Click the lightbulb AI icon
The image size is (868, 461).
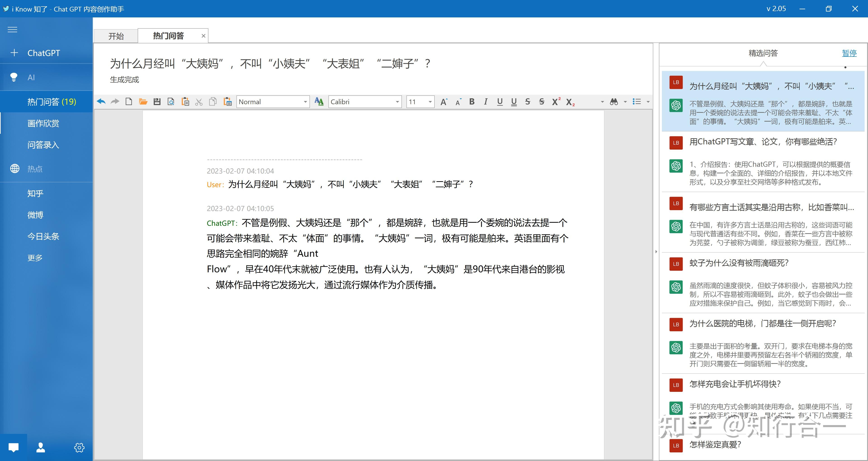pyautogui.click(x=14, y=77)
